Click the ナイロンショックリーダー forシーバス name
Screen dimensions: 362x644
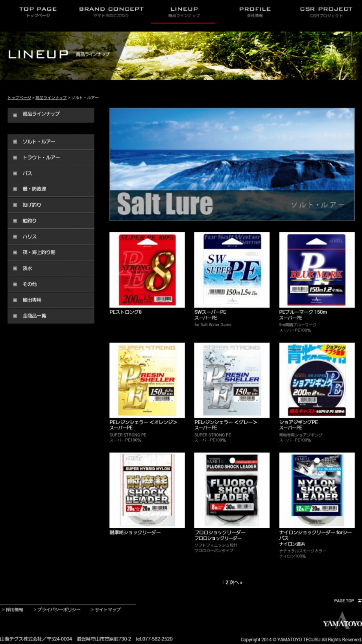click(316, 535)
